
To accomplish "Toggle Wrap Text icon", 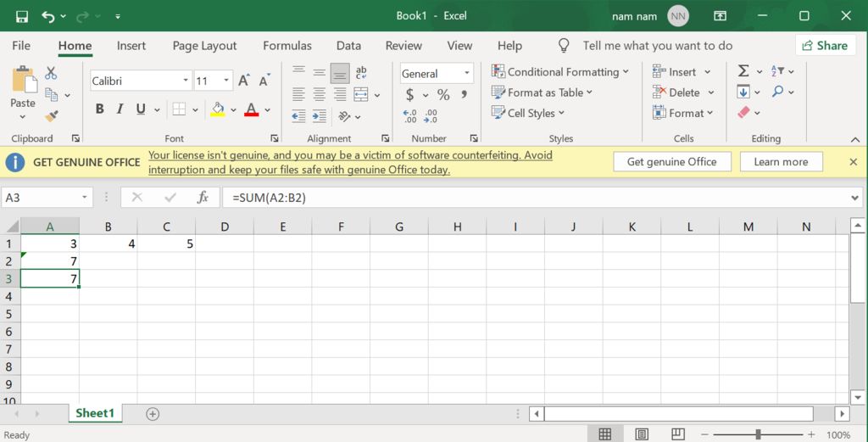I will tap(361, 73).
